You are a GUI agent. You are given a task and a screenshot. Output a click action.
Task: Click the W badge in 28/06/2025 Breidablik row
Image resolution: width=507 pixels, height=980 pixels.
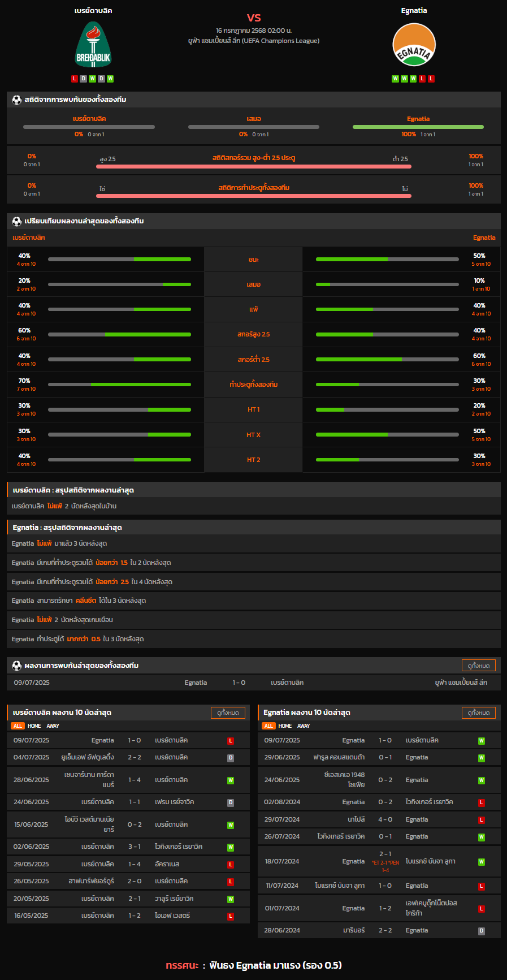pyautogui.click(x=231, y=780)
